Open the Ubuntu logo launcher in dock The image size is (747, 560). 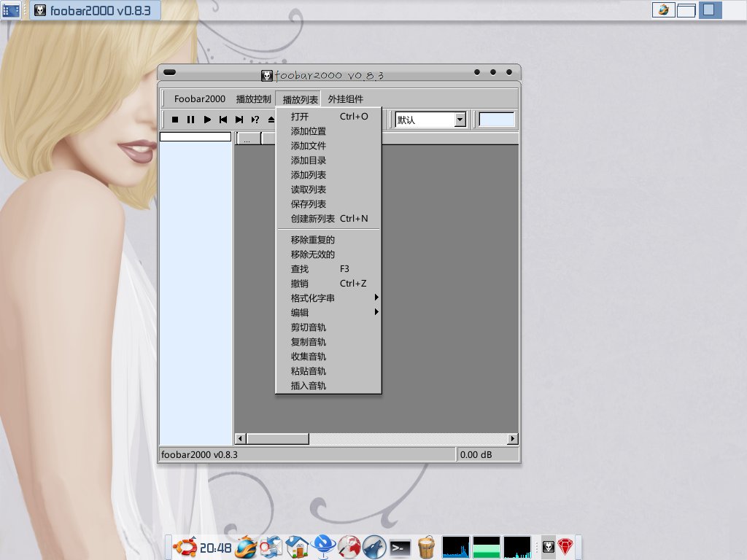click(x=185, y=547)
